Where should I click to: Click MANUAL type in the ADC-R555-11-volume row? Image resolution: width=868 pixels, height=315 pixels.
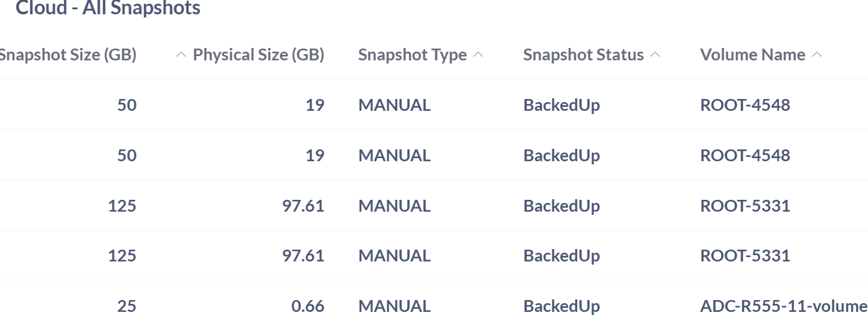(x=394, y=306)
